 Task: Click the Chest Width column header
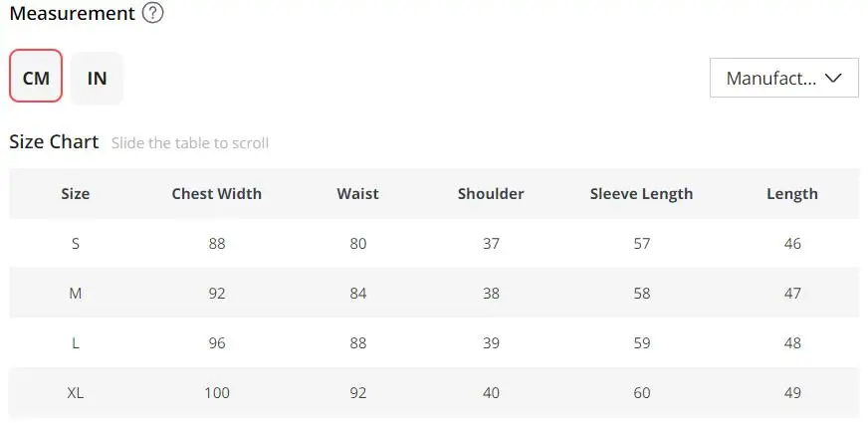click(216, 194)
